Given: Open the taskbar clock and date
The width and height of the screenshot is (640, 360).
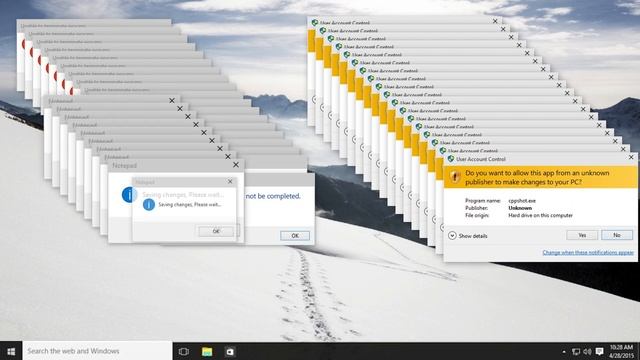Looking at the screenshot, I should (621, 351).
